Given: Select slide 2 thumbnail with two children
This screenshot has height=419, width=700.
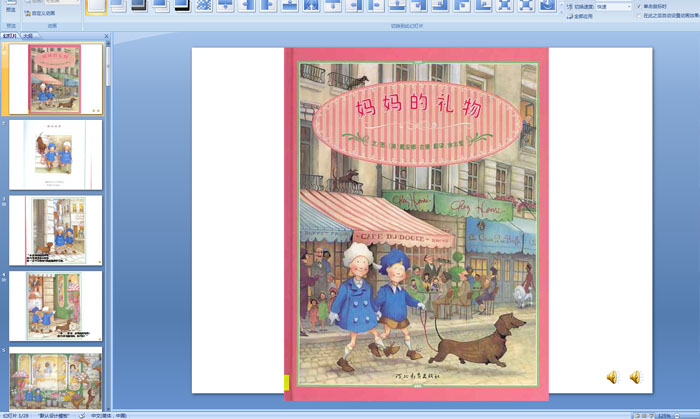Looking at the screenshot, I should point(56,154).
